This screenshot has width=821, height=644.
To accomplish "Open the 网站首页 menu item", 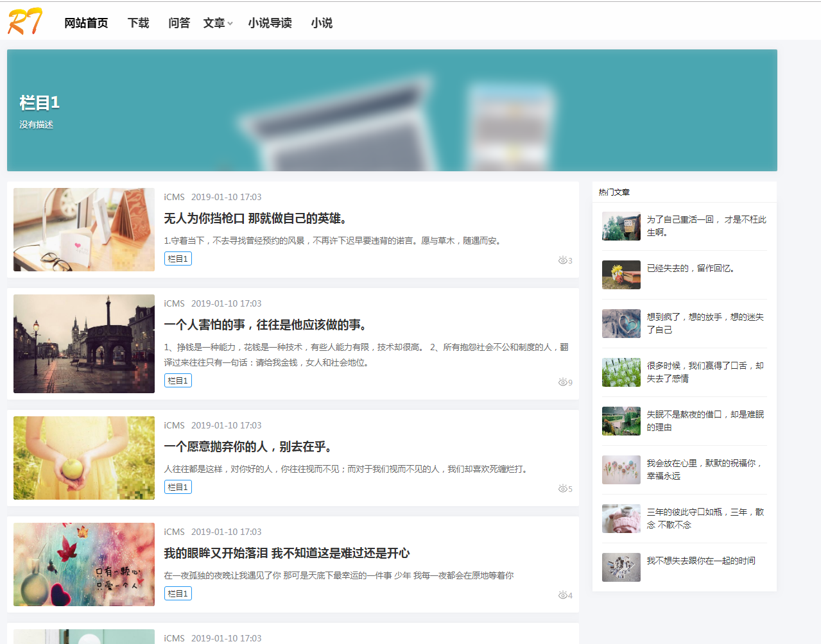I will [86, 23].
